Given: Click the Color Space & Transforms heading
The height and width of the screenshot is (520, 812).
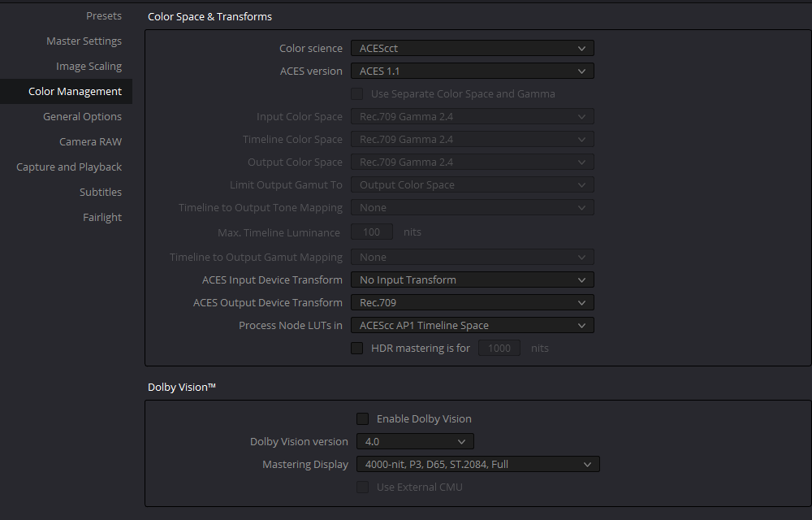Looking at the screenshot, I should [x=209, y=16].
